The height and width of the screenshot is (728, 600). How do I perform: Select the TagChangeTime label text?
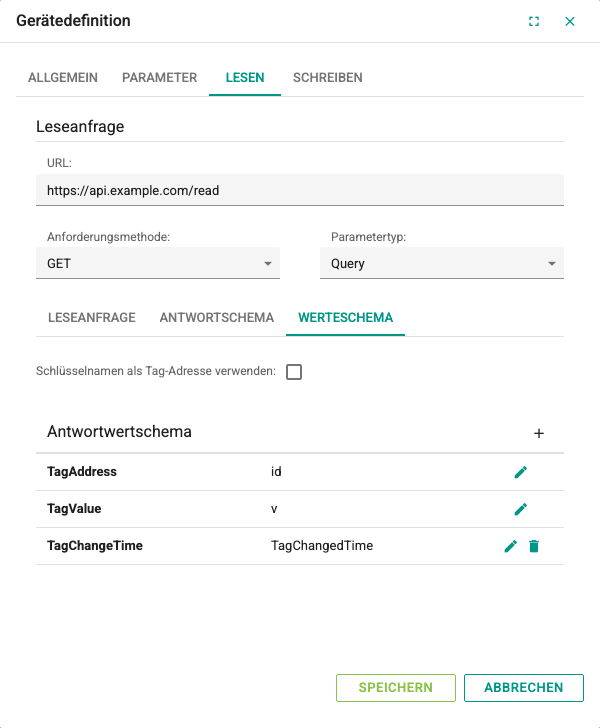pos(95,546)
